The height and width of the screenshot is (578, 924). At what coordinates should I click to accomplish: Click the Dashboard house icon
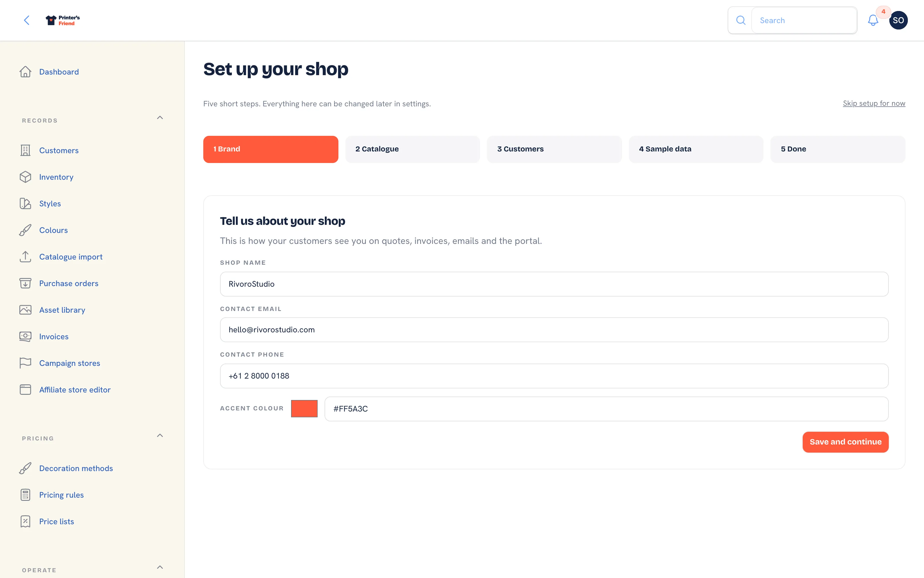click(25, 72)
